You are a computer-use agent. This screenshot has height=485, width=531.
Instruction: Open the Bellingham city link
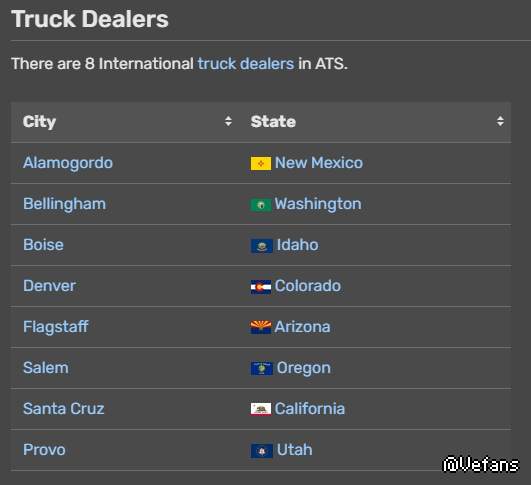[x=64, y=204]
